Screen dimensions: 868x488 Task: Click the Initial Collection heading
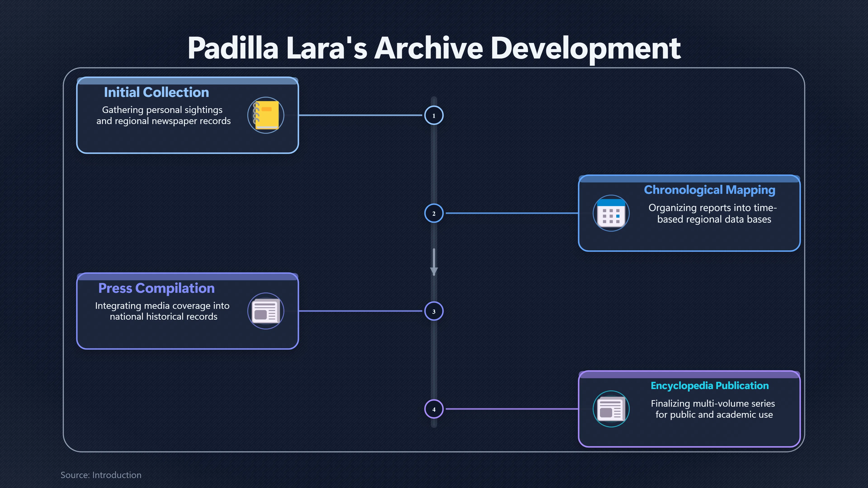coord(156,92)
